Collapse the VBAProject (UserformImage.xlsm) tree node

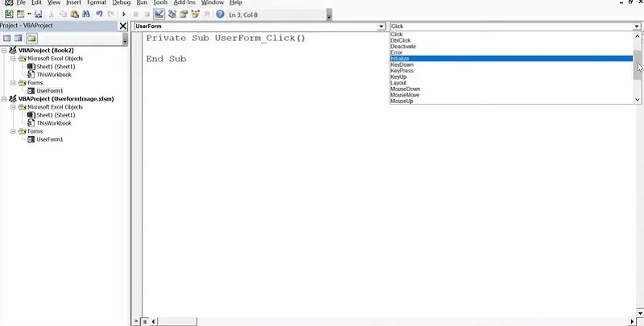[4, 99]
